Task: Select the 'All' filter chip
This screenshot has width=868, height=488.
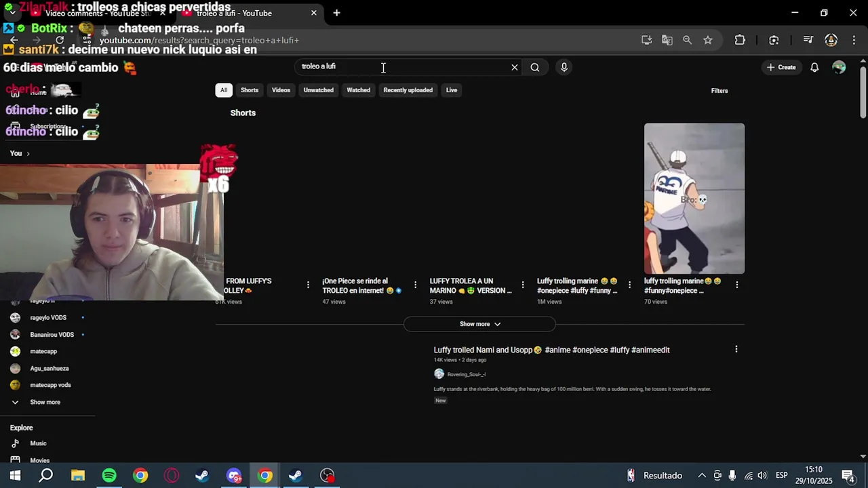Action: point(224,90)
